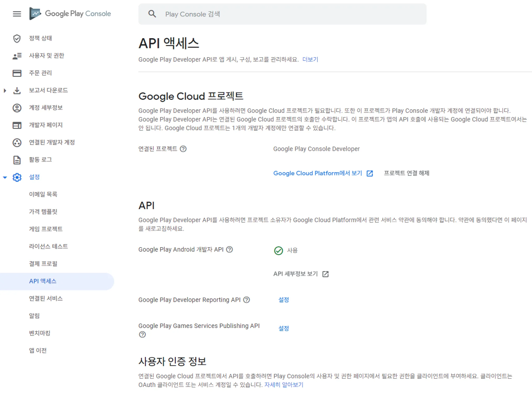Open API 세부정보 보기 external link

point(301,274)
